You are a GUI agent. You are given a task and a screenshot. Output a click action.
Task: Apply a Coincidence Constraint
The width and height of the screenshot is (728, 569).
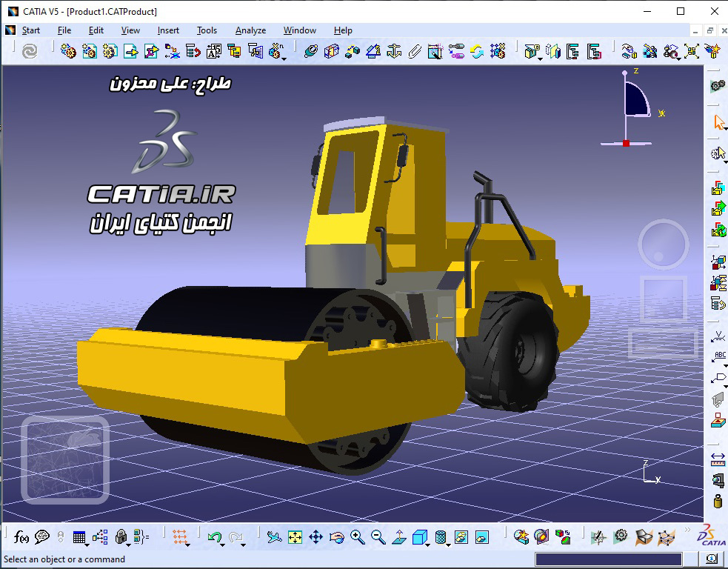coord(311,51)
